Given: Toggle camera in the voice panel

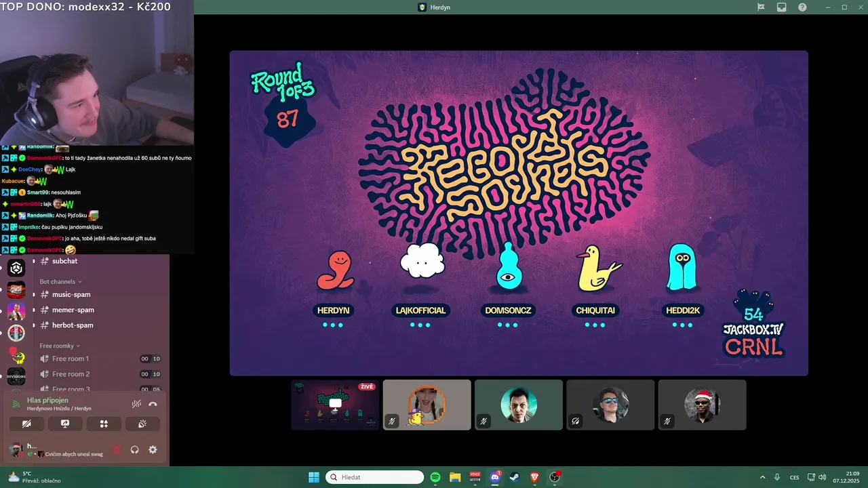Looking at the screenshot, I should click(x=26, y=424).
